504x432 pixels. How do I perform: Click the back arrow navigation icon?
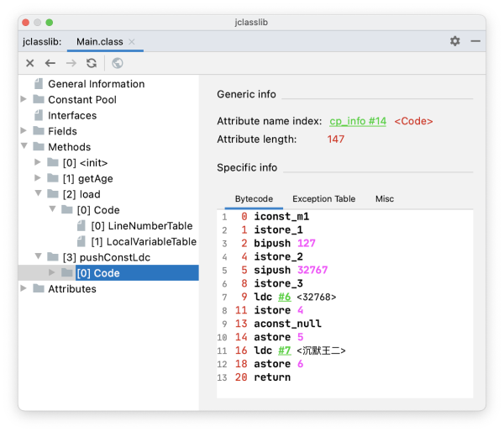pyautogui.click(x=50, y=63)
